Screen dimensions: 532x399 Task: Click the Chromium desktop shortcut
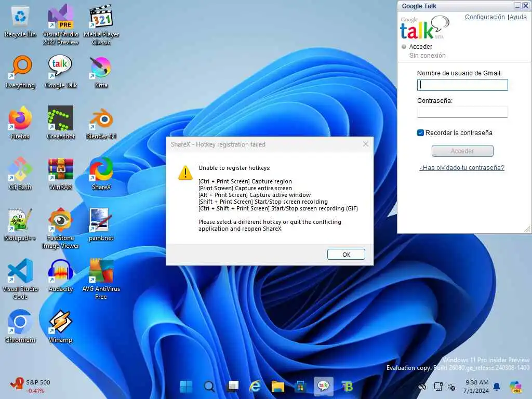click(x=20, y=326)
